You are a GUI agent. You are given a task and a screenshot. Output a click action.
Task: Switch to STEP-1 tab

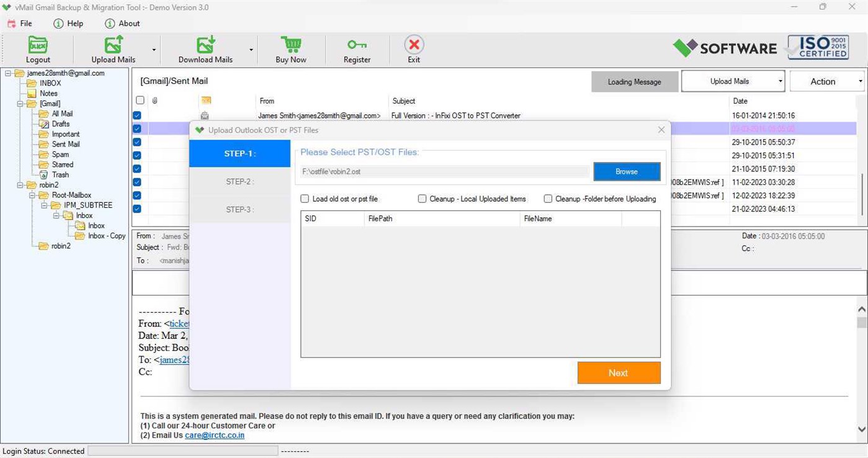(240, 154)
